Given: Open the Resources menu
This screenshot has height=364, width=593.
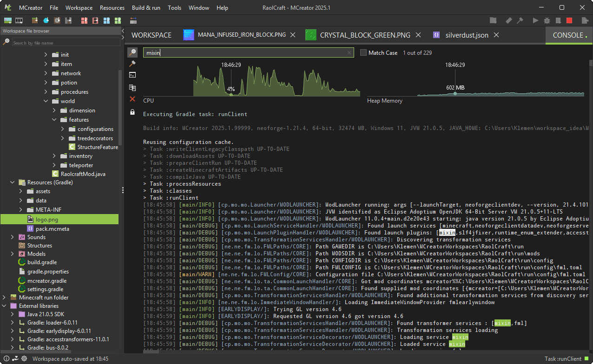Looking at the screenshot, I should tap(112, 7).
